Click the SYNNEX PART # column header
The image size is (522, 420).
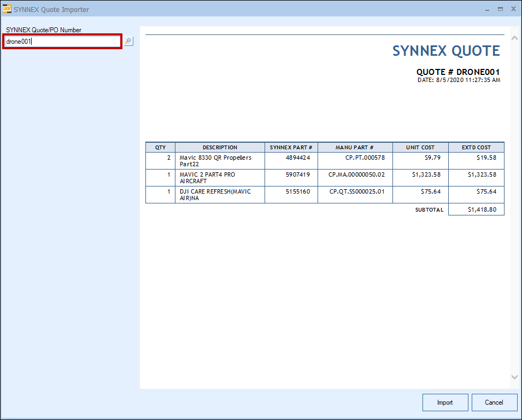point(291,147)
